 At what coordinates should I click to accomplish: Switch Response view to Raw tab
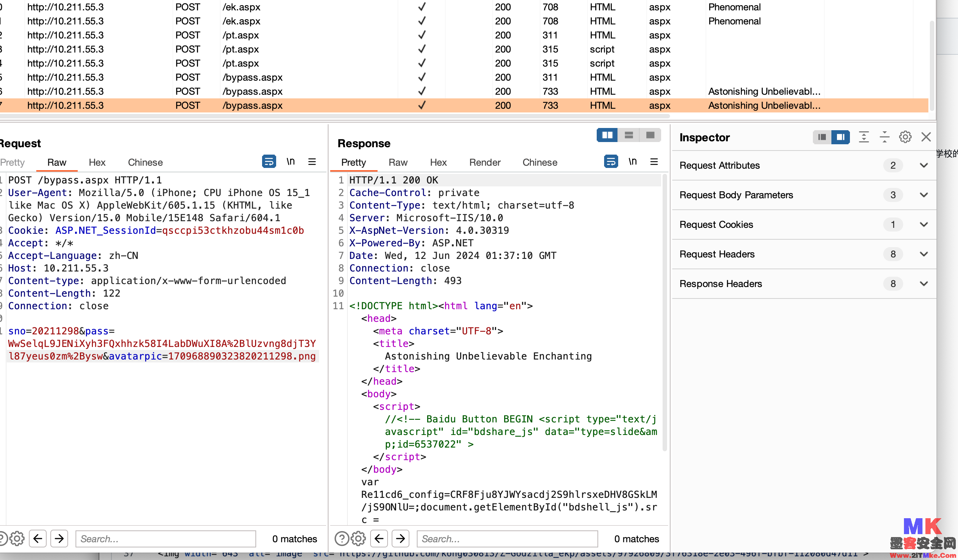coord(398,163)
